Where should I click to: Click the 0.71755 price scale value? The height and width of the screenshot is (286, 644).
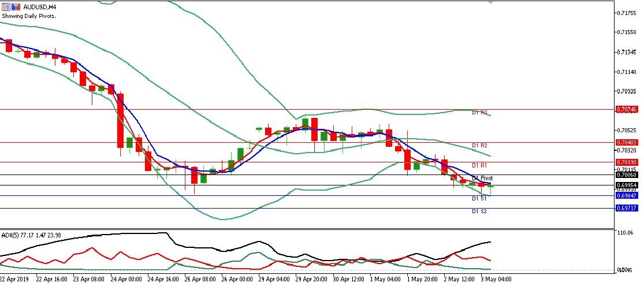627,13
